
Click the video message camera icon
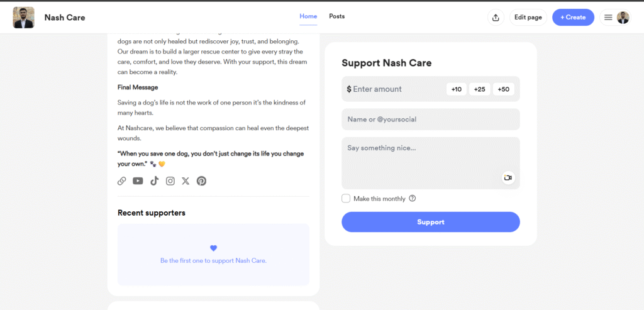(x=508, y=178)
